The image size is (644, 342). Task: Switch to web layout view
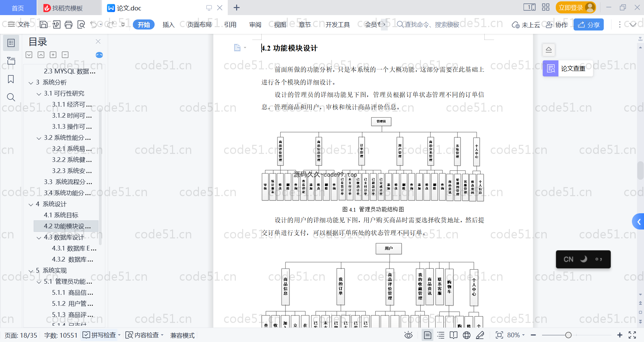pos(467,335)
